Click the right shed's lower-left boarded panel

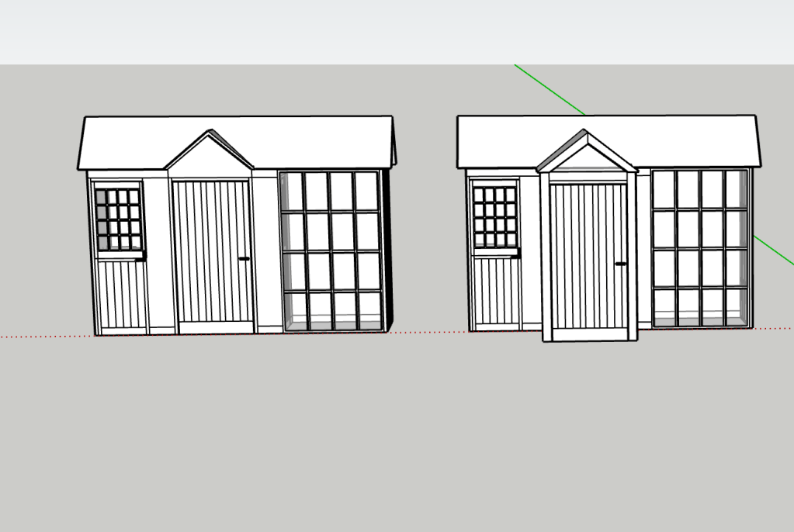[x=497, y=292]
